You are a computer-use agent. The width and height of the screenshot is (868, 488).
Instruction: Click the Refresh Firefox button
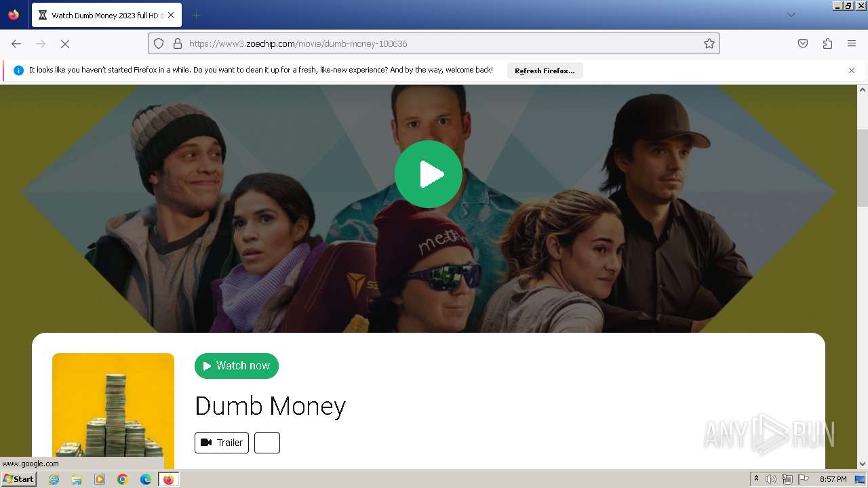click(x=545, y=70)
